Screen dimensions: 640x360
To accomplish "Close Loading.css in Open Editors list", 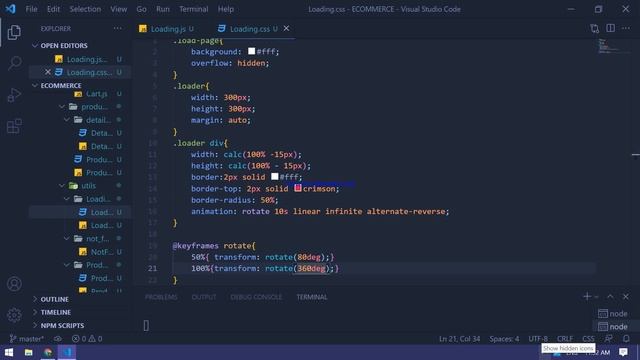I will pyautogui.click(x=48, y=72).
